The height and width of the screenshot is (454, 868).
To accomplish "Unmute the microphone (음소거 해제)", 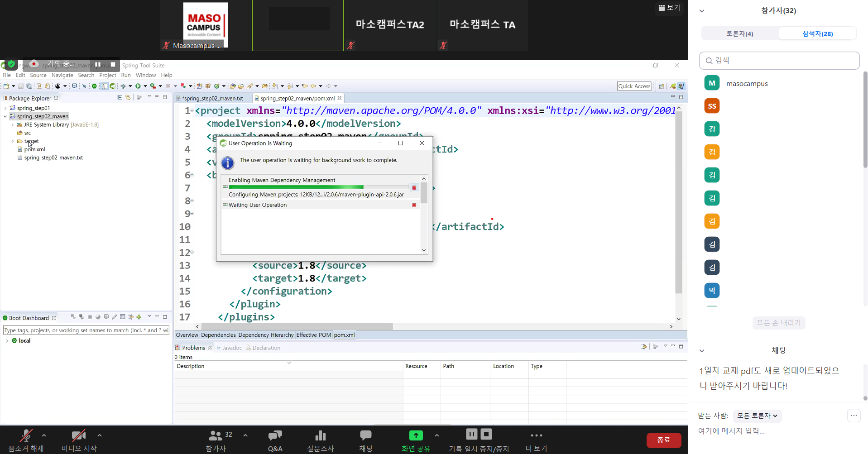I will 26,435.
